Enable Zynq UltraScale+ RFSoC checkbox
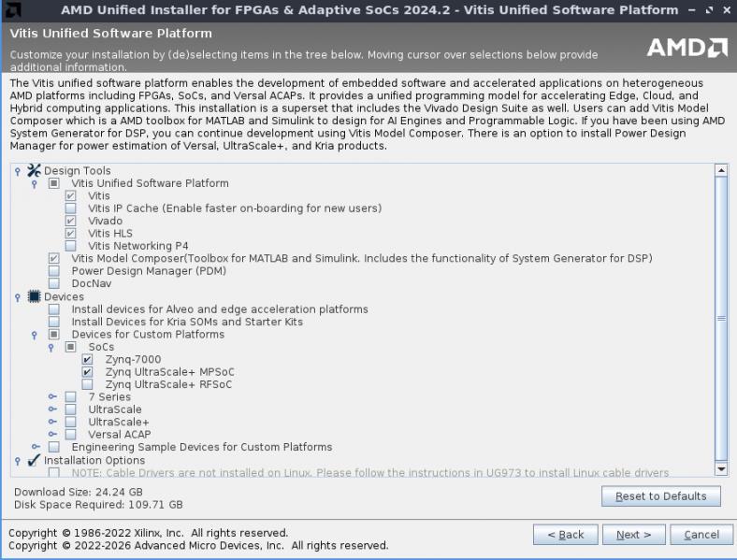 (87, 384)
